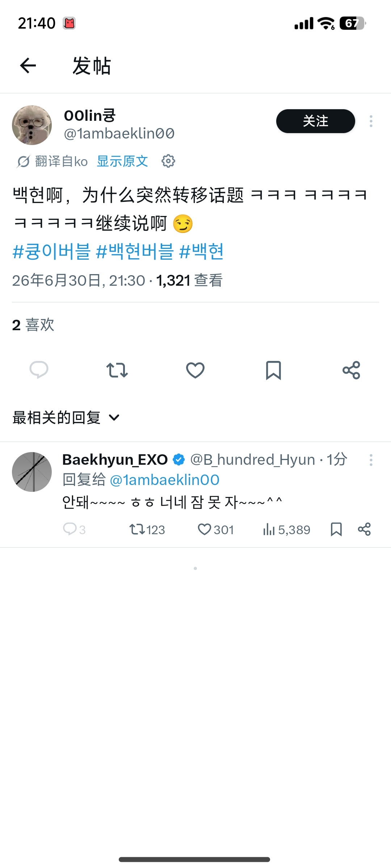Bookmark the Baekhyun_EXO reply
Viewport: 391px width, 868px height.
click(x=336, y=529)
